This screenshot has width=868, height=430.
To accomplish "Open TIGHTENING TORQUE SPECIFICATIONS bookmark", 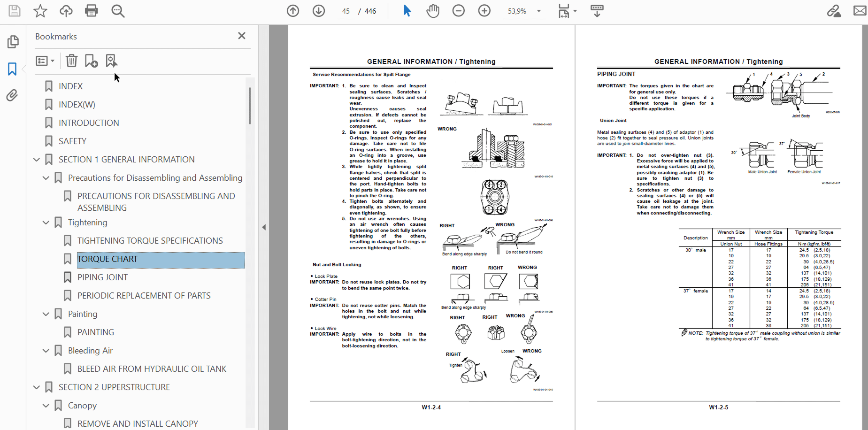I will [x=150, y=241].
